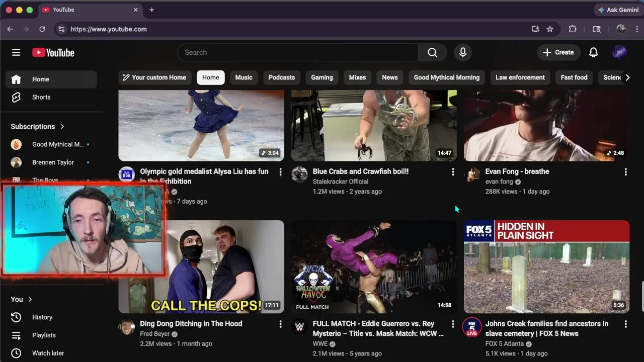Select the News chip
Image resolution: width=644 pixels, height=362 pixels.
pyautogui.click(x=390, y=77)
